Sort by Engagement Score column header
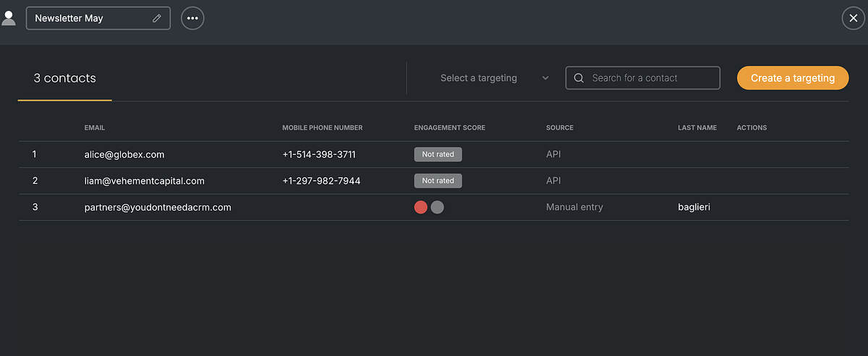 pyautogui.click(x=450, y=128)
